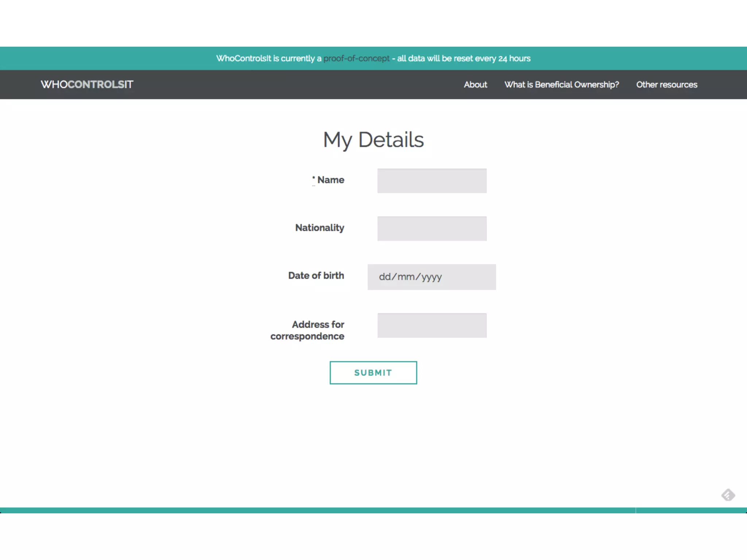Open What is Beneficial Ownership? page
The width and height of the screenshot is (747, 560).
click(561, 85)
